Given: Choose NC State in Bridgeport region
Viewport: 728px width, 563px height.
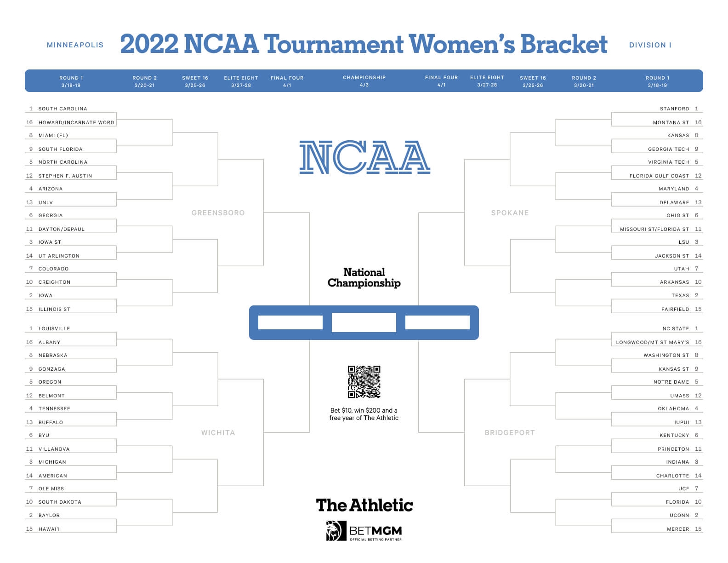Looking at the screenshot, I should 676,329.
